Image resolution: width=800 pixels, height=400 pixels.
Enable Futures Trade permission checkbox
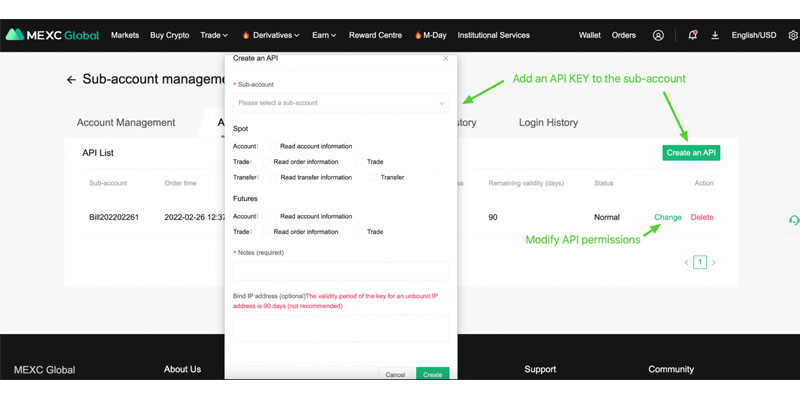point(360,232)
